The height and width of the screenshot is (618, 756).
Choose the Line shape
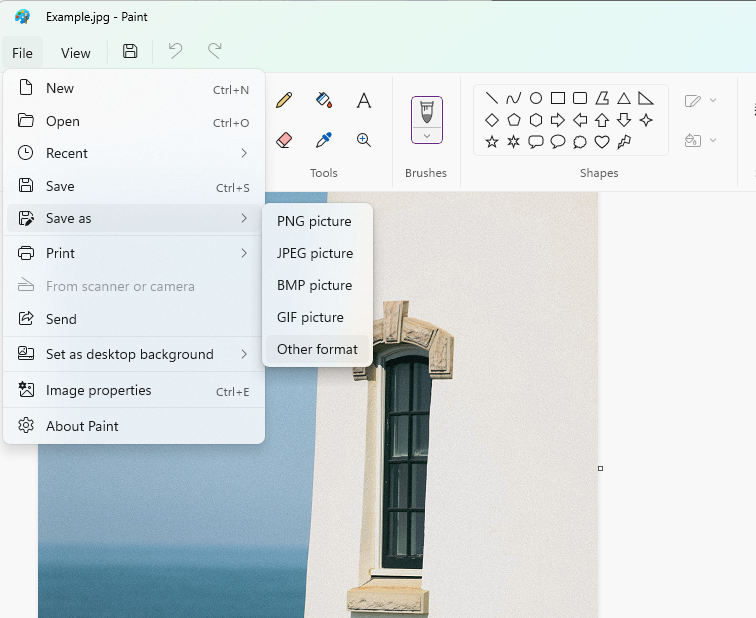[491, 98]
